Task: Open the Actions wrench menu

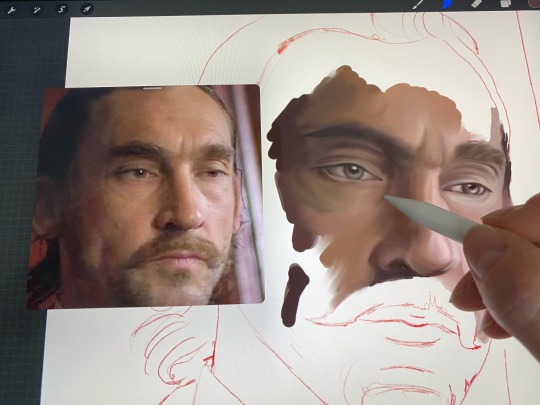Action: (x=11, y=10)
